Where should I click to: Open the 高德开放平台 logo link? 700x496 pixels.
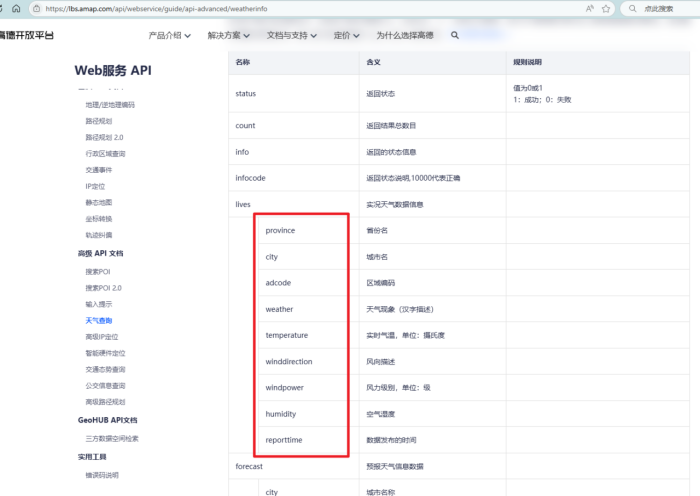point(26,35)
